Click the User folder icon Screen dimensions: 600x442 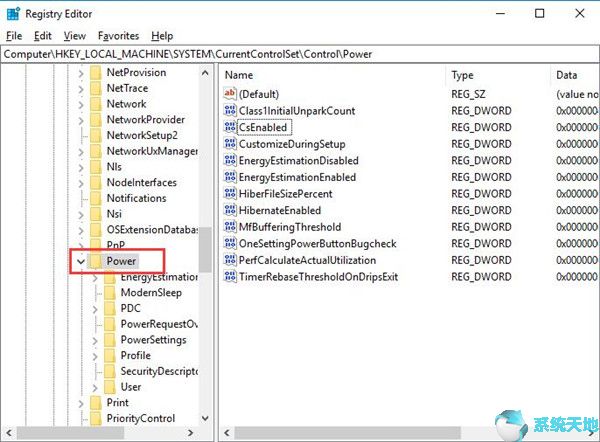110,387
